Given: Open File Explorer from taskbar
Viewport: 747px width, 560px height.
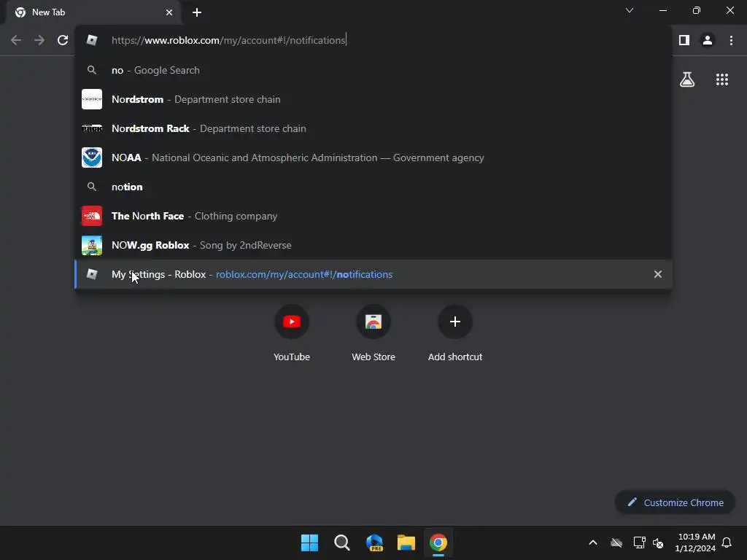Looking at the screenshot, I should tap(406, 542).
